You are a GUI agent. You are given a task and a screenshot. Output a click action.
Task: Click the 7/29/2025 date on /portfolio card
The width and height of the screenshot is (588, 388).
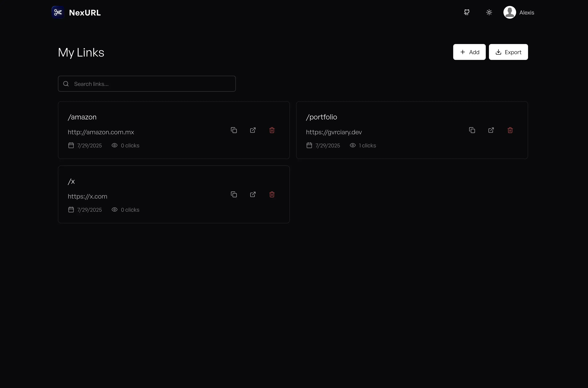point(328,146)
